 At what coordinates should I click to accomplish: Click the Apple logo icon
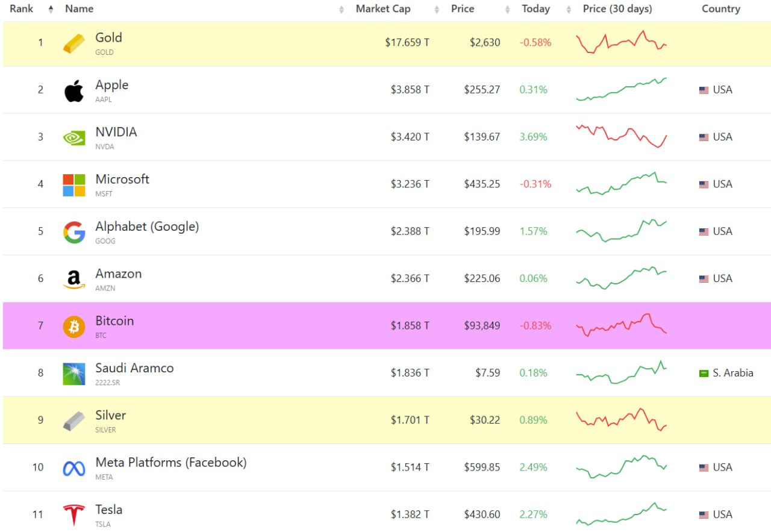pyautogui.click(x=74, y=91)
